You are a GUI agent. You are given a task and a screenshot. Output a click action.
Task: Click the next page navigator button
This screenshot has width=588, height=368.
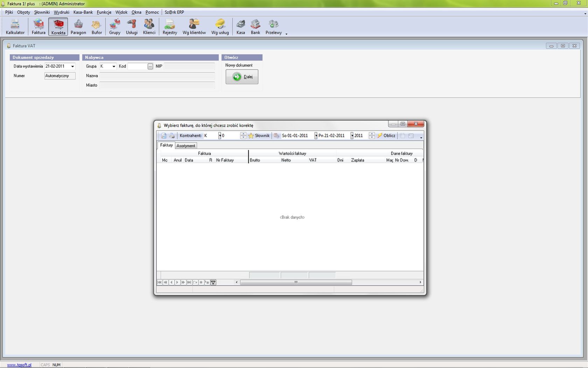(183, 282)
